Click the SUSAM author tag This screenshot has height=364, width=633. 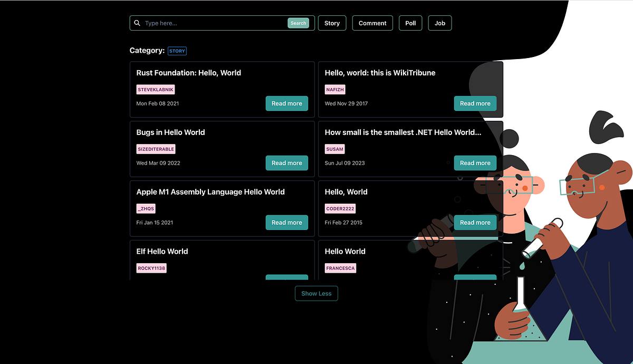[334, 149]
